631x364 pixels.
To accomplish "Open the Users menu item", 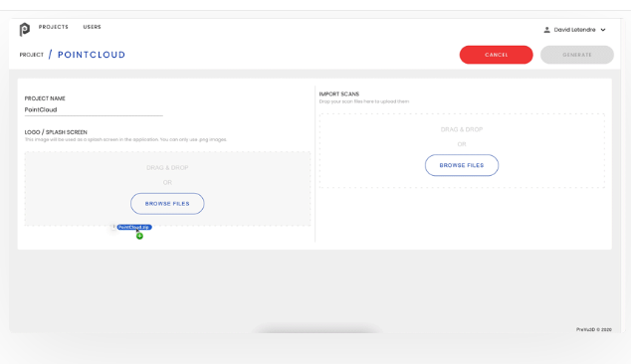I will (92, 27).
